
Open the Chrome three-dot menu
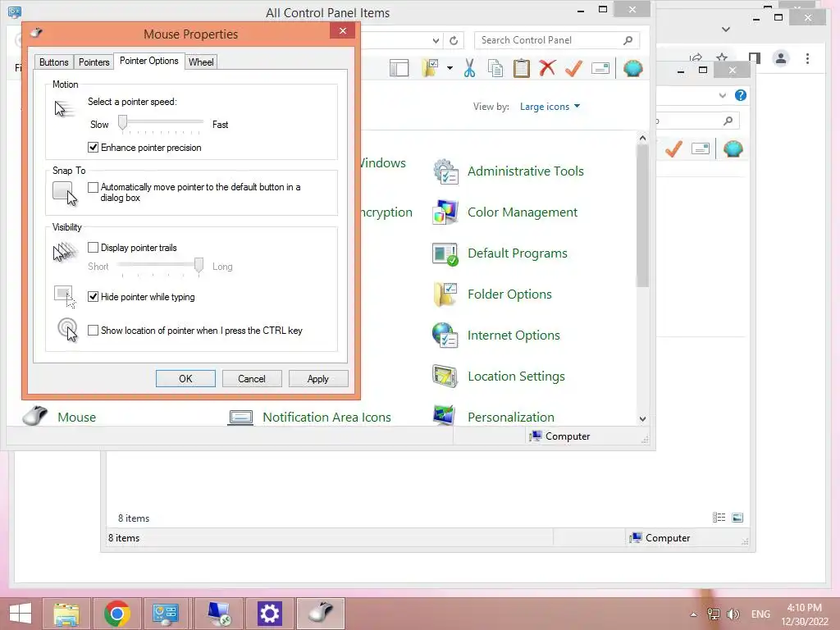tap(807, 58)
